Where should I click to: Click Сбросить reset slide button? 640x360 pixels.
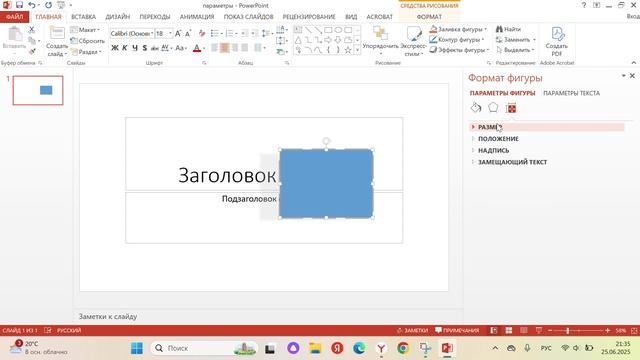click(87, 41)
